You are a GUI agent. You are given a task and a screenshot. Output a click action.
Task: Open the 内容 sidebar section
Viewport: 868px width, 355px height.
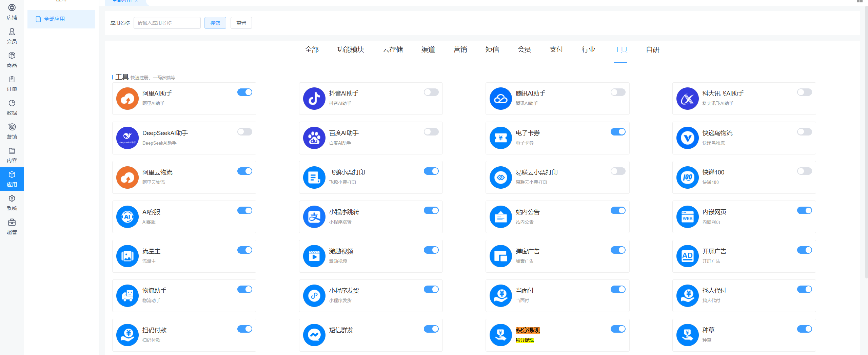coord(12,155)
